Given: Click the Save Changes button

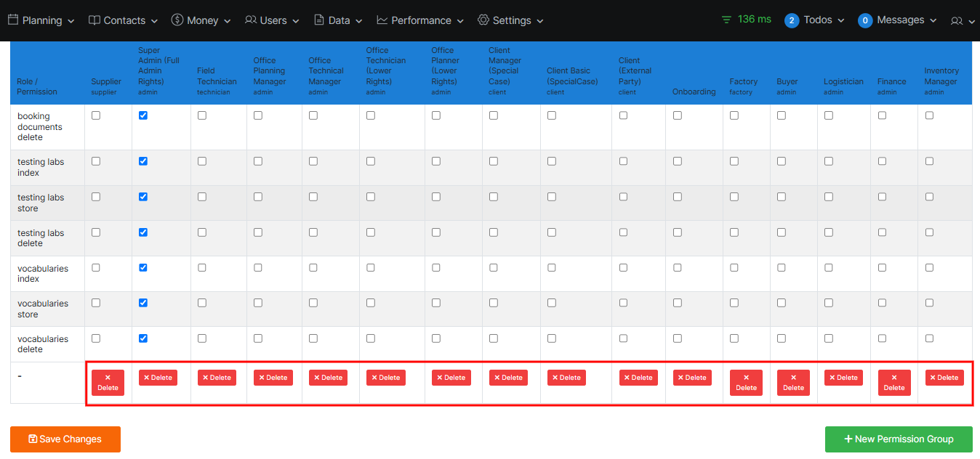Looking at the screenshot, I should click(65, 439).
